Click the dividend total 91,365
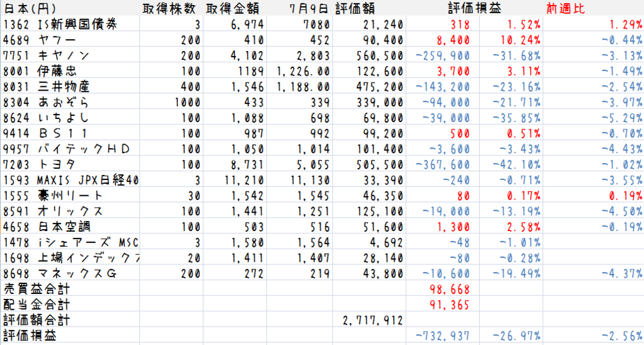The height and width of the screenshot is (345, 644). pos(449,305)
